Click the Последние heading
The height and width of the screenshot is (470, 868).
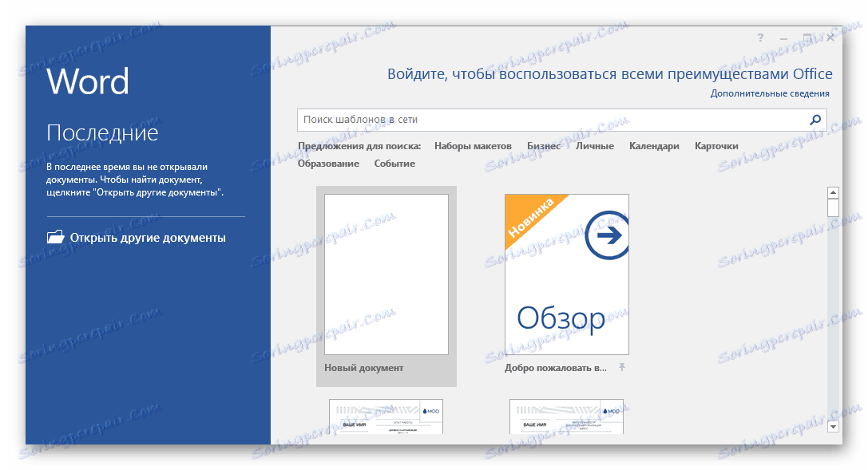tap(102, 132)
